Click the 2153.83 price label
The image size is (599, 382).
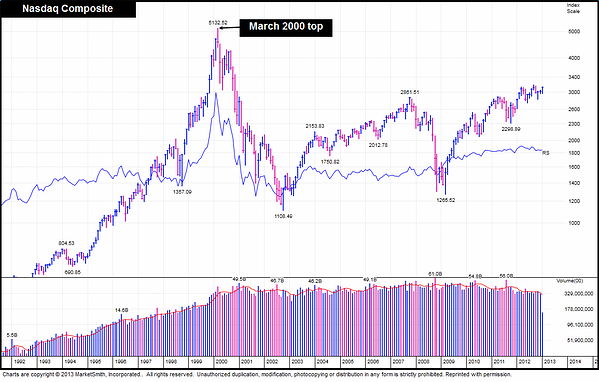coord(314,126)
